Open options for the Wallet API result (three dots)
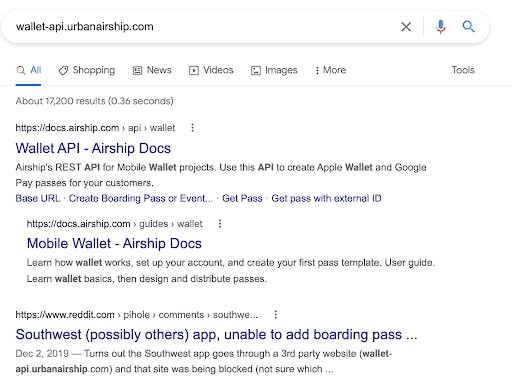512x390 pixels. point(192,128)
